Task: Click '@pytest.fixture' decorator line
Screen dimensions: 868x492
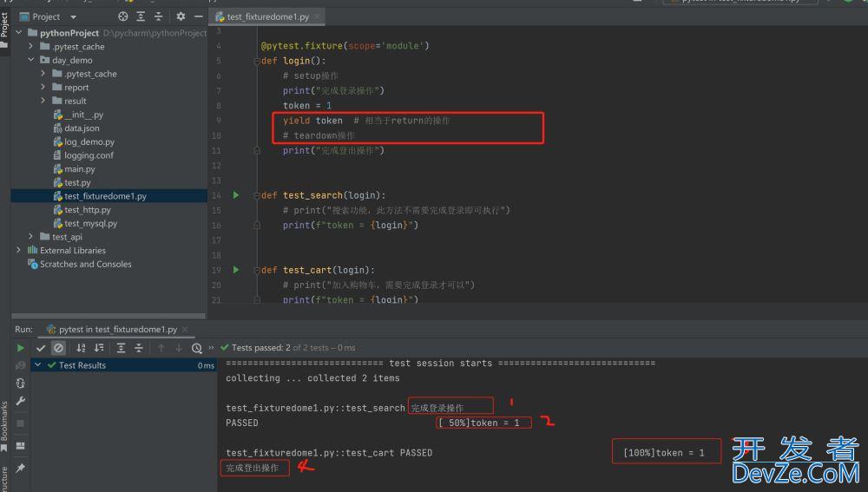Action: (345, 46)
